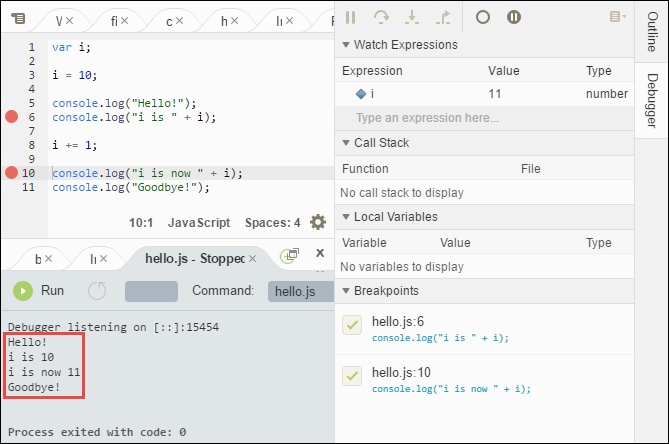Click the Spaces: 4 indentation setting

click(x=270, y=223)
